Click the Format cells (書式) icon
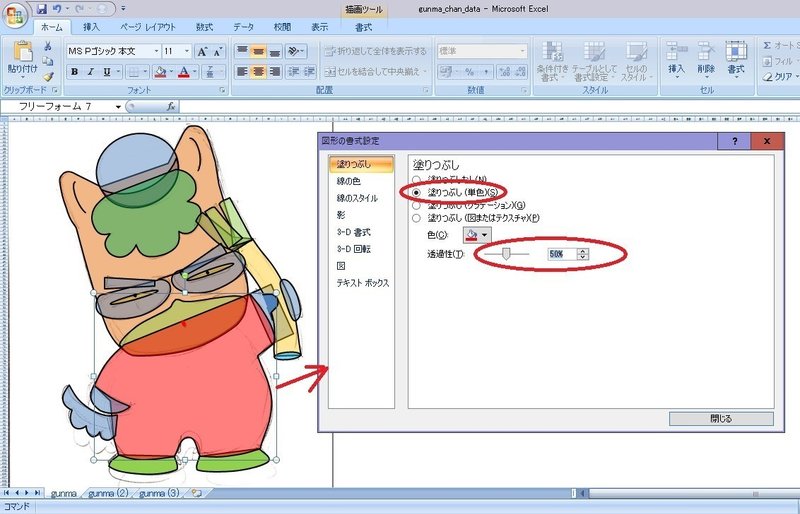 [736, 59]
